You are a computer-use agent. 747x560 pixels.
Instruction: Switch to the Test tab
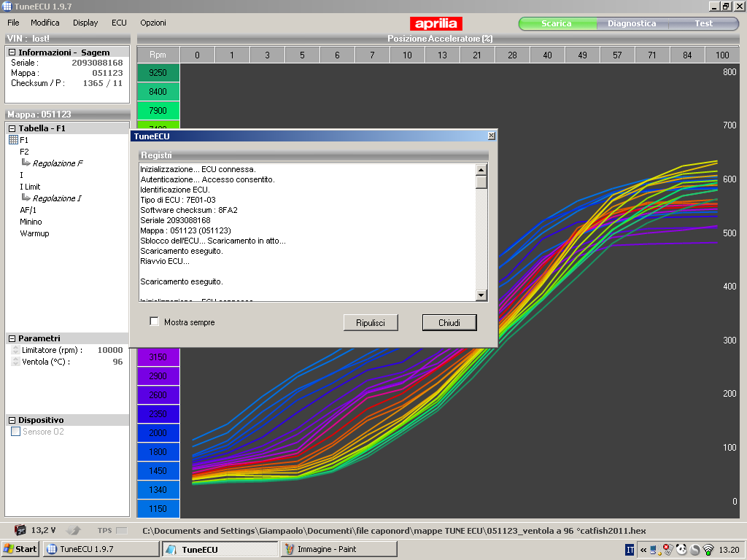[x=703, y=23]
